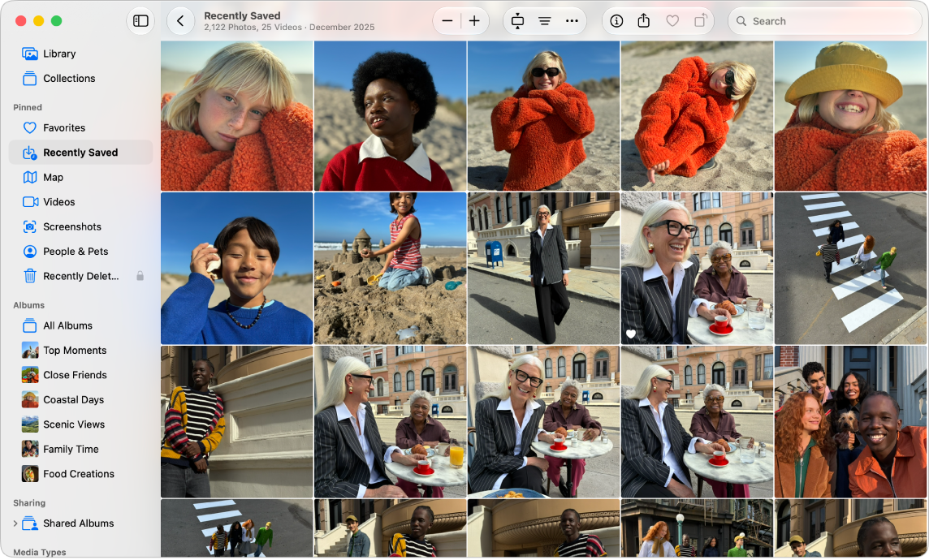Change the aspect ratio grid view
Viewport: 929px width, 560px height.
point(517,21)
